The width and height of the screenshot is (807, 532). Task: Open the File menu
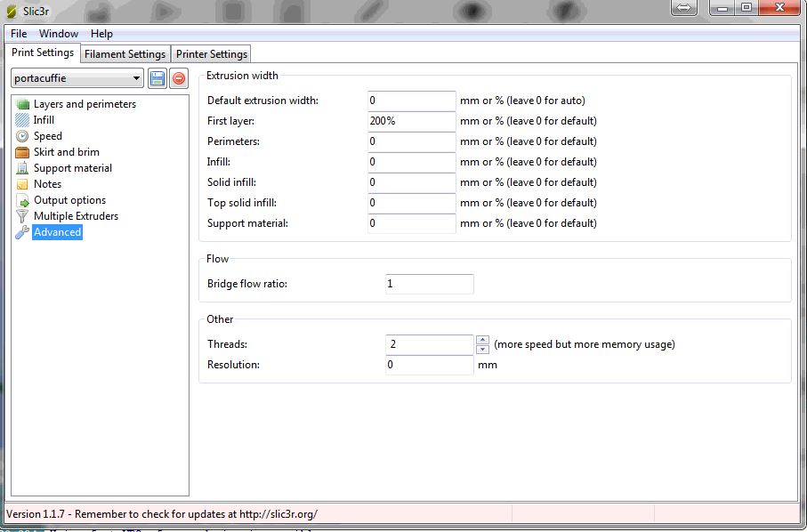point(19,34)
